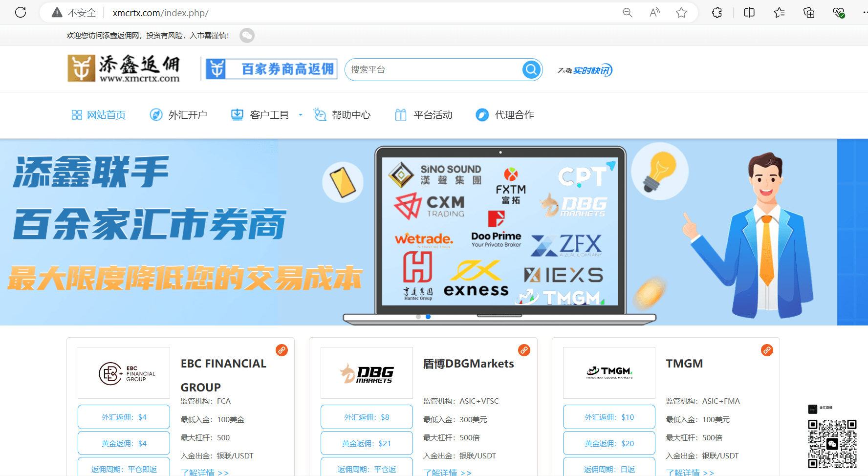This screenshot has height=476, width=868.
Task: Click the orange link badge on EBC card
Action: (x=282, y=350)
